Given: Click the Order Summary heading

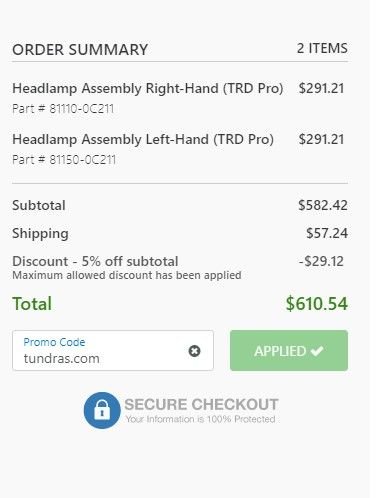Looking at the screenshot, I should pyautogui.click(x=80, y=50).
